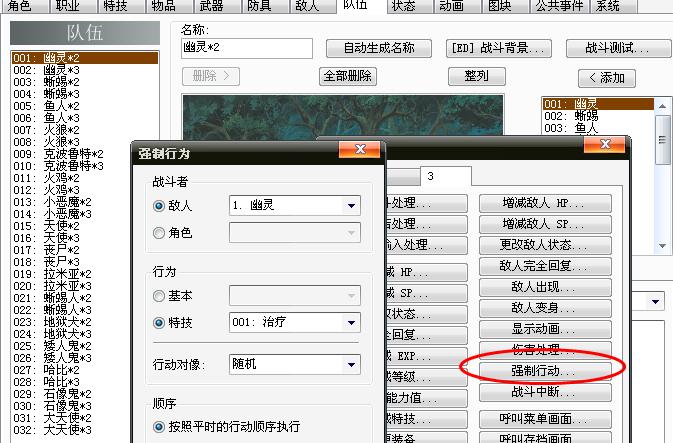Screen dimensions: 673x443
Task: Select troop 004: 蜥蜴*3
Action: (x=85, y=94)
